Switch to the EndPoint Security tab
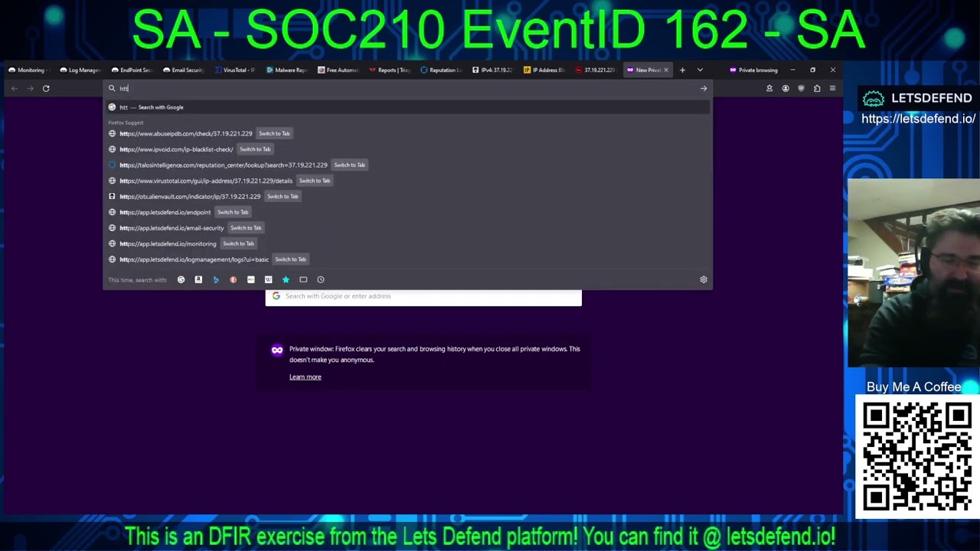Image resolution: width=980 pixels, height=551 pixels. [x=133, y=70]
